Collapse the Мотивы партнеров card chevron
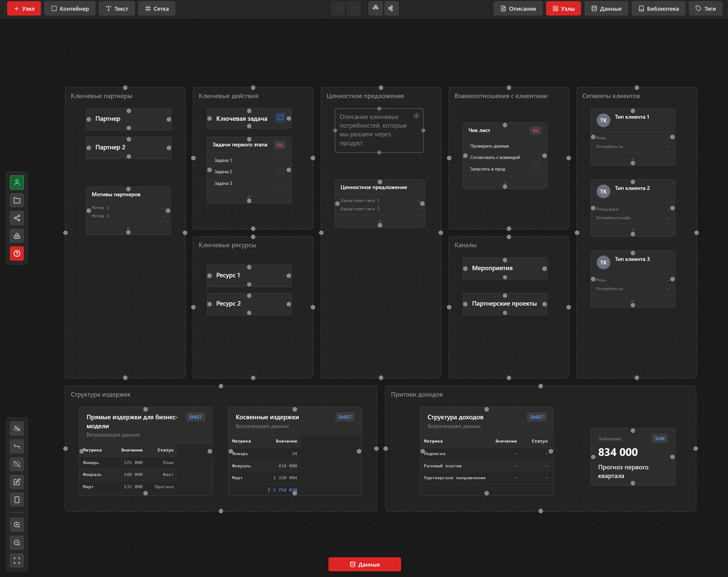The width and height of the screenshot is (728, 577). coord(128,229)
